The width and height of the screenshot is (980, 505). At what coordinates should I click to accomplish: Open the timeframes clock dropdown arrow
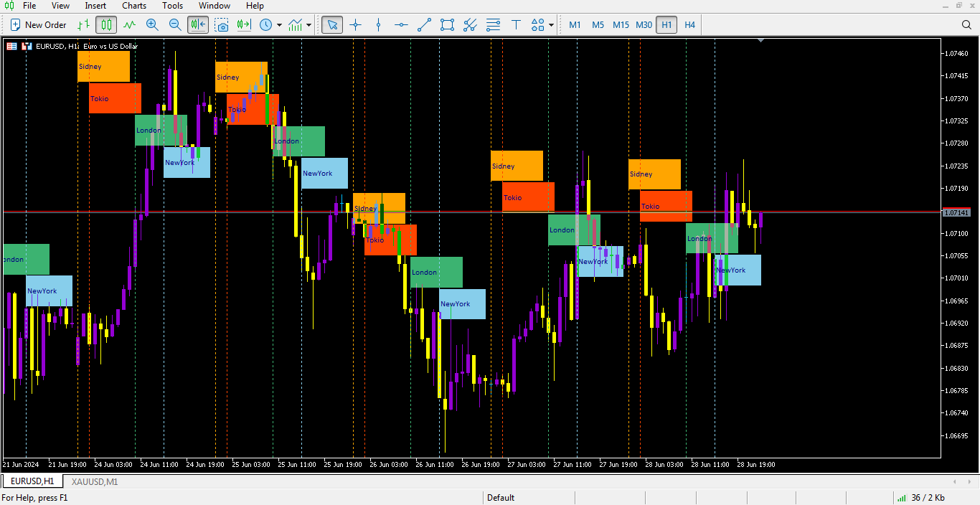click(x=279, y=25)
